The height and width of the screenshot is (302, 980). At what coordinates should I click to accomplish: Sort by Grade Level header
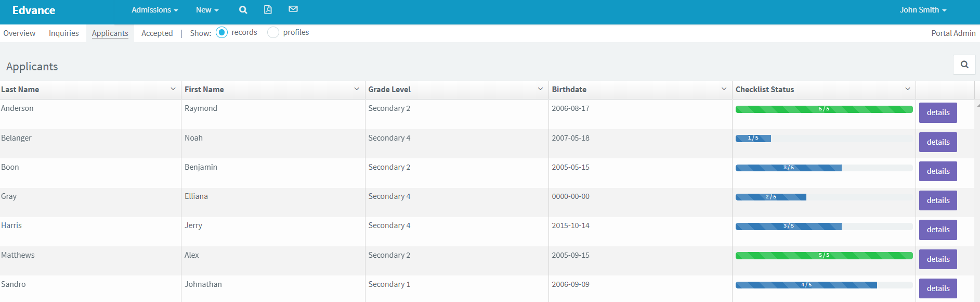389,90
